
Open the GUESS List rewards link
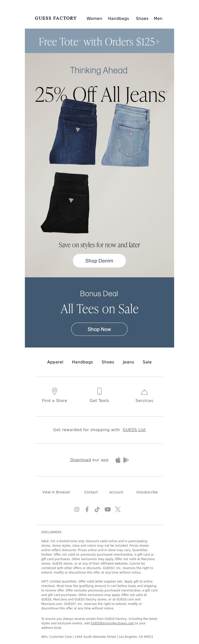click(x=134, y=430)
